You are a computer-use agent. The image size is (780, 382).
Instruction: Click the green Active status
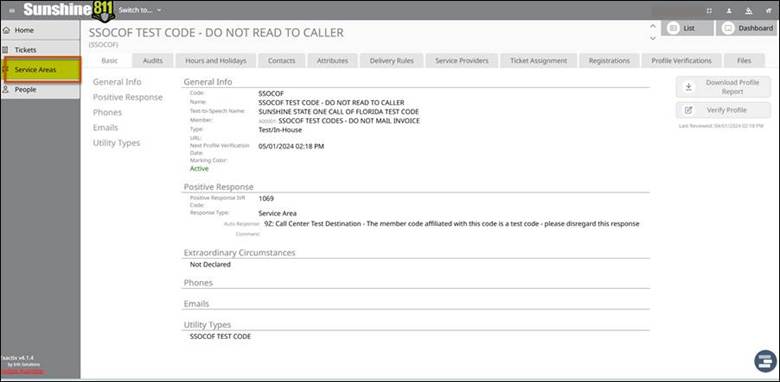pyautogui.click(x=199, y=169)
